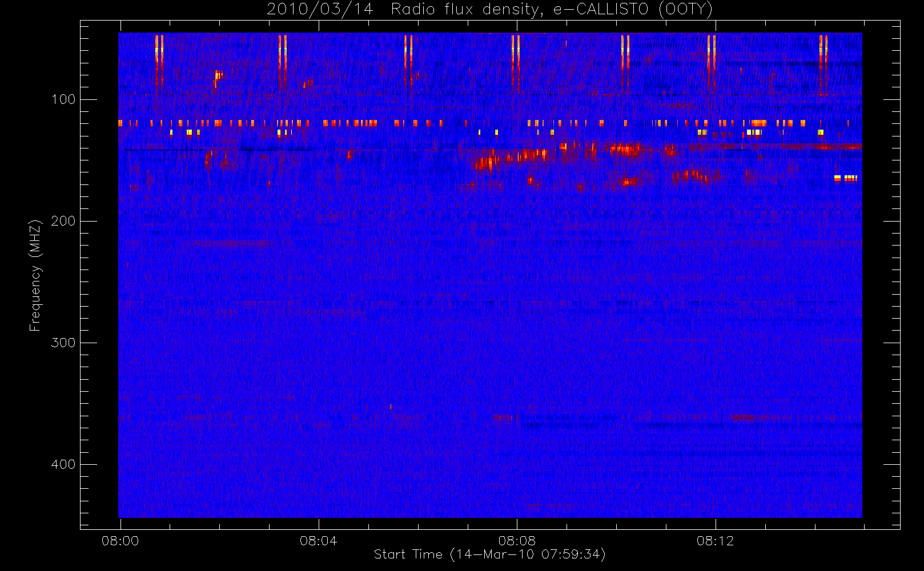Click the 'Start Time (14-Mar-10 07:59:34)' label

click(490, 554)
